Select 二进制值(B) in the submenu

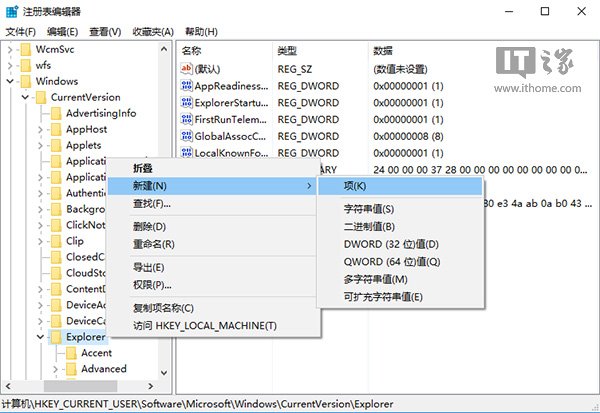[400, 227]
